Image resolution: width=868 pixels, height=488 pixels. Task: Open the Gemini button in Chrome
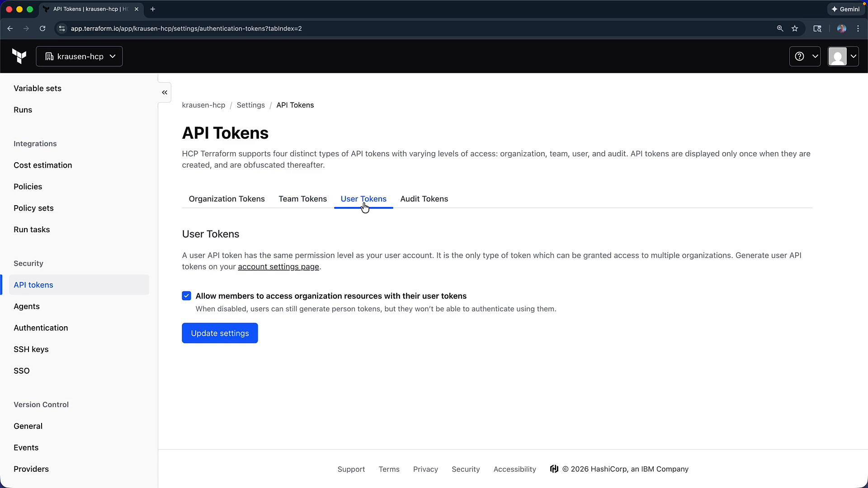(x=845, y=9)
